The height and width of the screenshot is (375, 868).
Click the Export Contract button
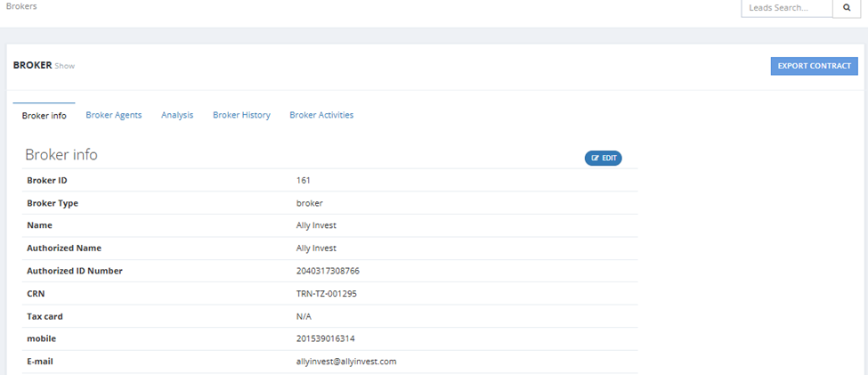point(815,66)
